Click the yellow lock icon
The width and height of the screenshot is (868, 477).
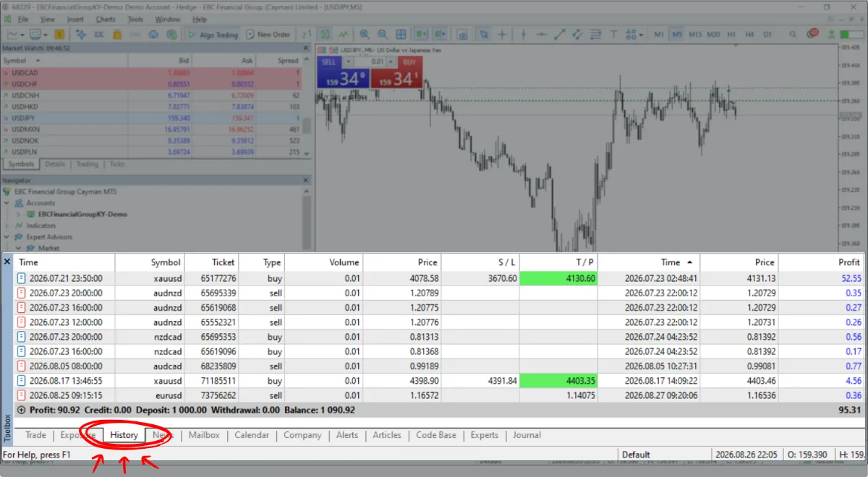116,34
